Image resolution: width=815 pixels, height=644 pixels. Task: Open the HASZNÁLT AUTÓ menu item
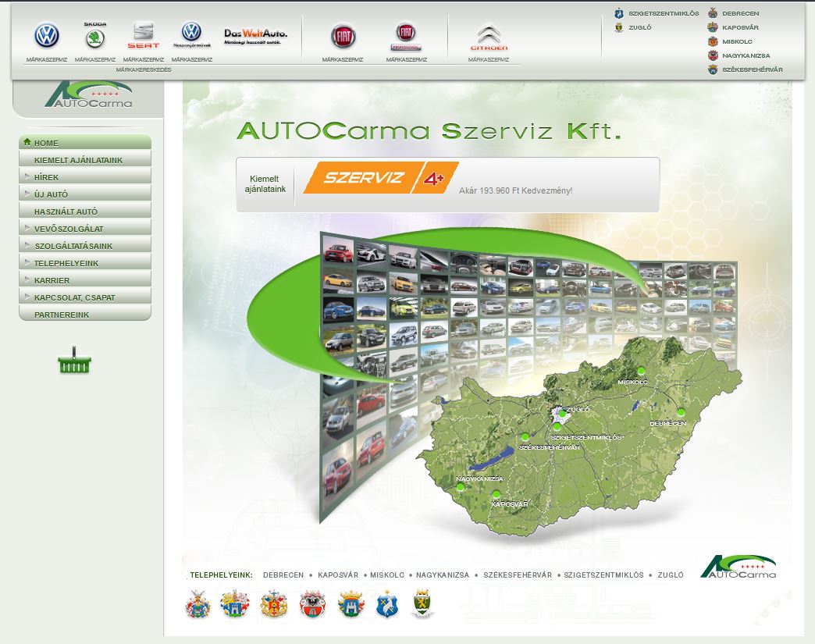point(85,211)
